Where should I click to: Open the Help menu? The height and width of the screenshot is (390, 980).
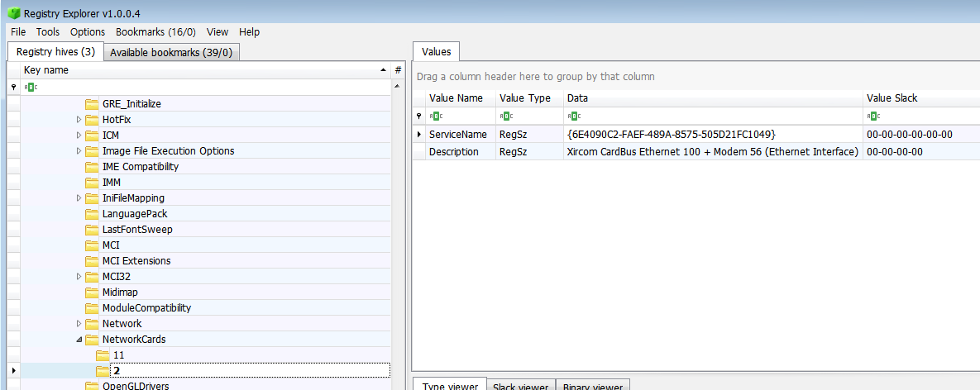[250, 32]
